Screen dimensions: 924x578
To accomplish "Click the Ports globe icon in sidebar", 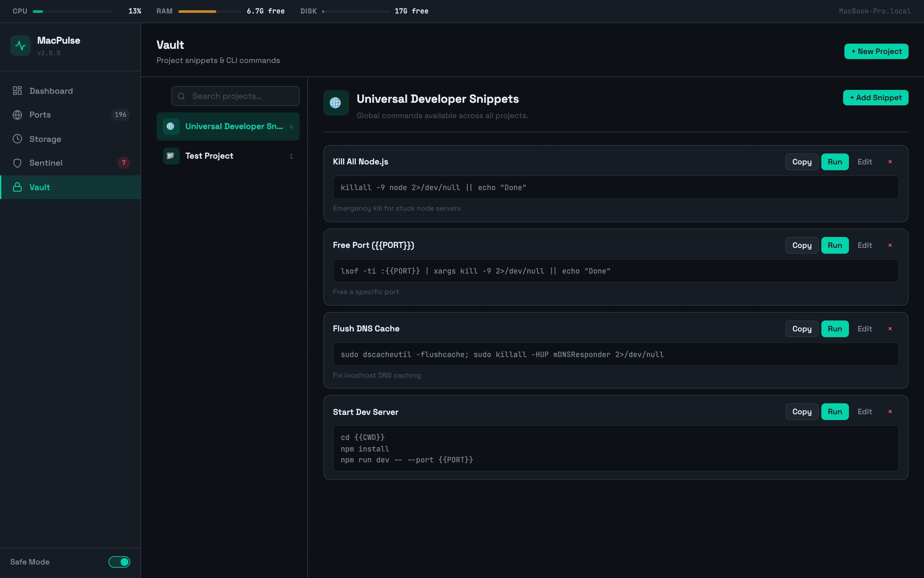I will 17,115.
